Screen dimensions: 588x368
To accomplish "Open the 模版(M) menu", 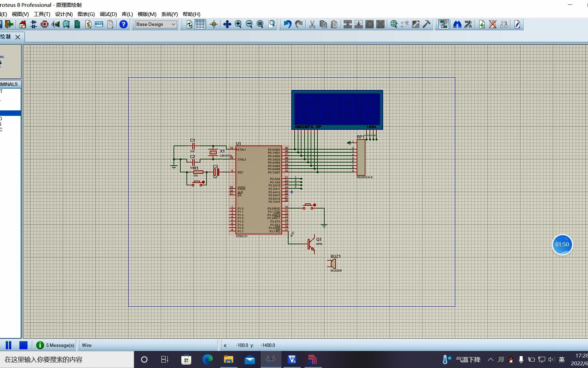I will coord(147,14).
